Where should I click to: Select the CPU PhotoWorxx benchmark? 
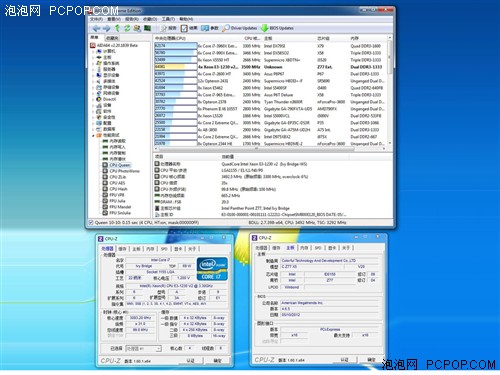click(x=121, y=171)
